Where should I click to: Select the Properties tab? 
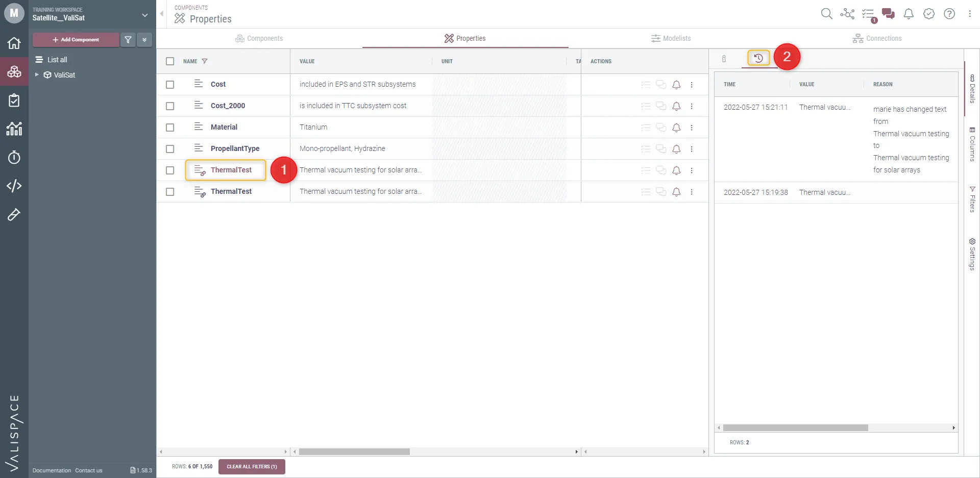[465, 38]
